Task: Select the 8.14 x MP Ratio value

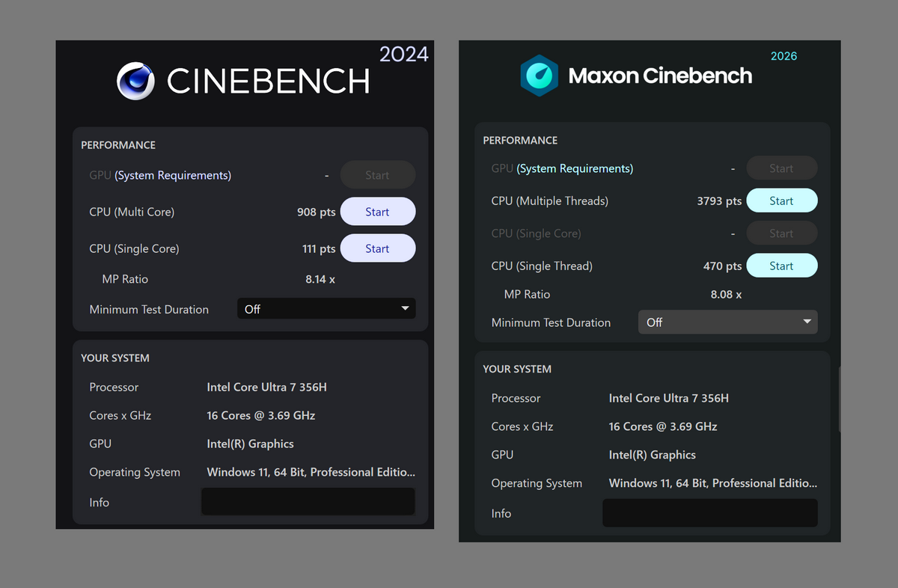Action: (x=321, y=279)
